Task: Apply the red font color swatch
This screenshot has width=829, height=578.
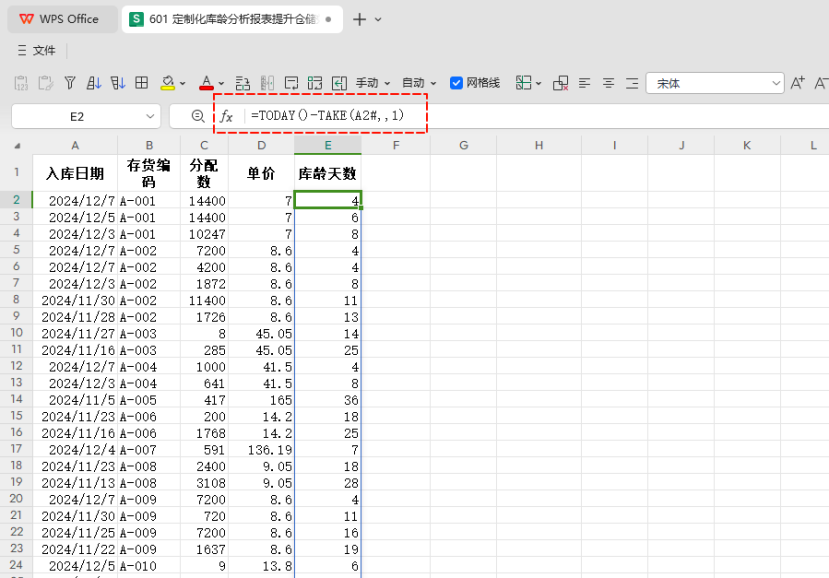Action: [x=206, y=83]
